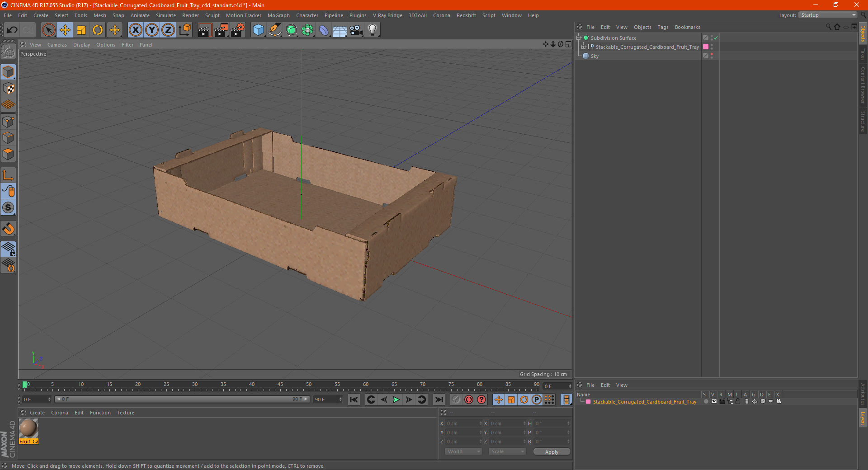Viewport: 868px width, 470px height.
Task: Switch to Points mode
Action: (x=8, y=122)
